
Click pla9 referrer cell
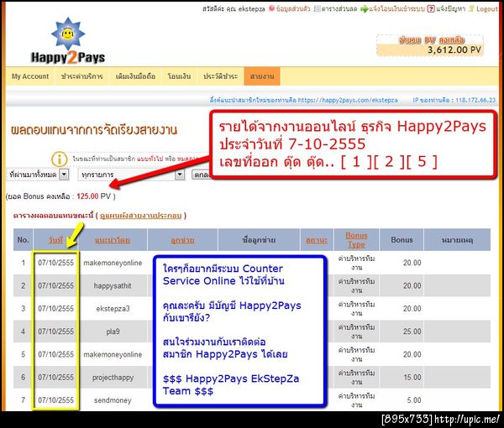click(113, 331)
